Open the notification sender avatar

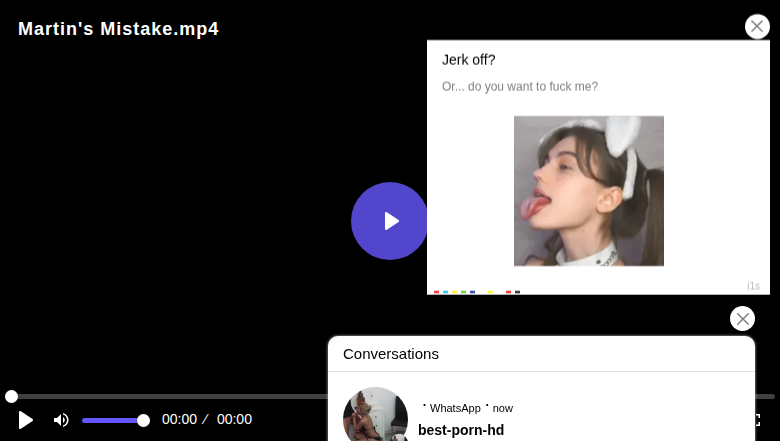point(375,415)
